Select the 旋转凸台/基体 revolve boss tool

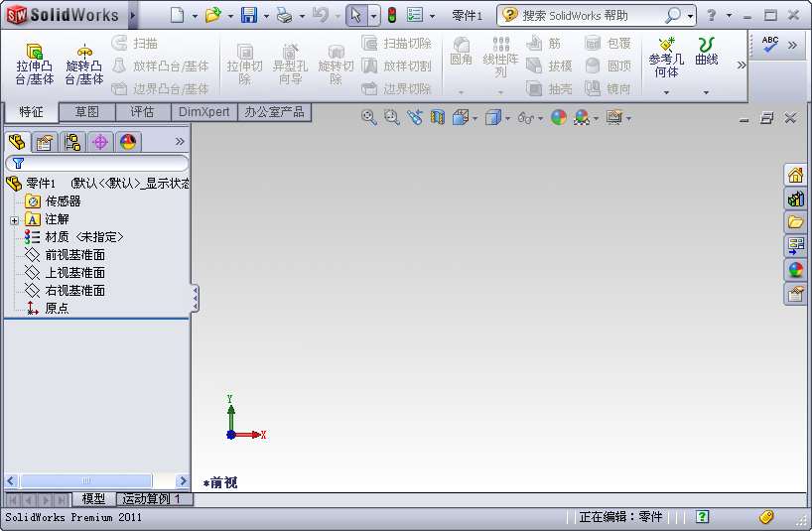[84, 64]
